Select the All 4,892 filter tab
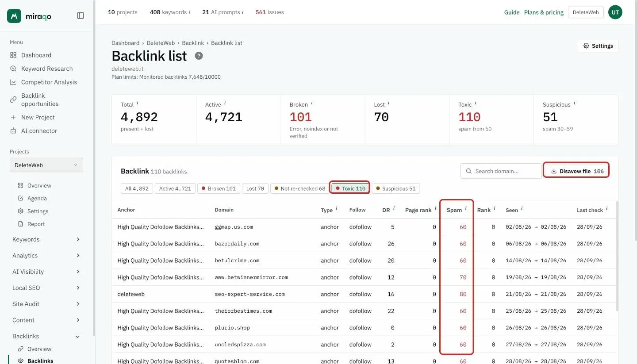637x364 pixels. point(137,188)
